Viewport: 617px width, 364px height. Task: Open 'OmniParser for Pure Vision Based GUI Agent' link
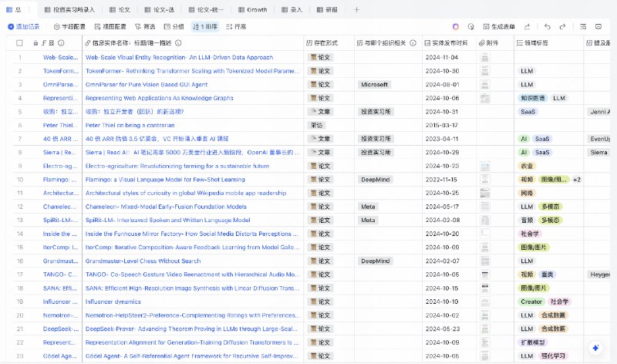147,85
